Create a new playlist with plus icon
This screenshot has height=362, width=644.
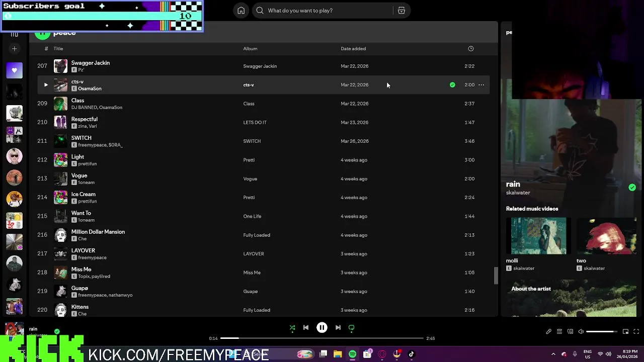pyautogui.click(x=15, y=49)
